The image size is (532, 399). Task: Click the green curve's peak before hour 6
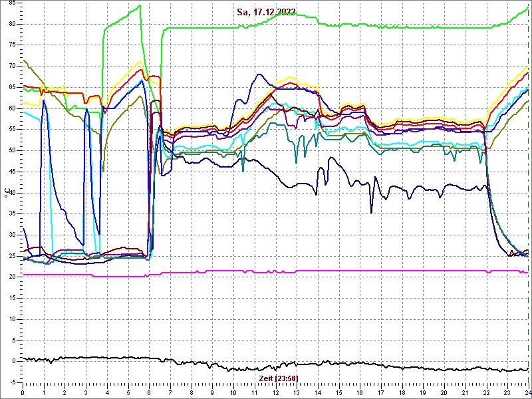pyautogui.click(x=140, y=6)
